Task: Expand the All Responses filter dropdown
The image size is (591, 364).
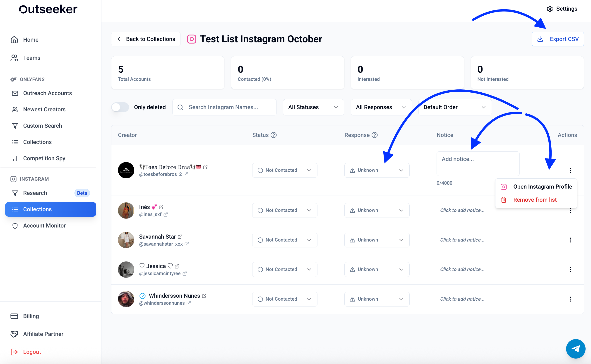Action: pyautogui.click(x=381, y=107)
